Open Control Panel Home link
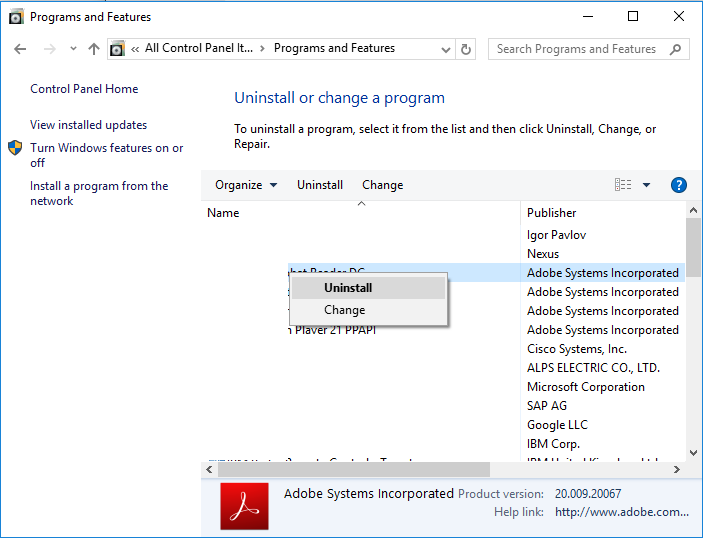The width and height of the screenshot is (703, 538). point(84,89)
